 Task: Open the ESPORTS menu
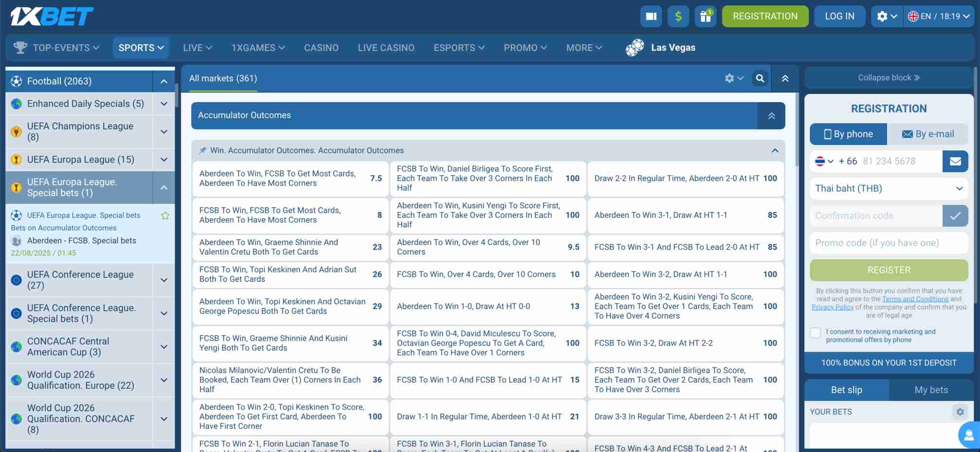[459, 48]
